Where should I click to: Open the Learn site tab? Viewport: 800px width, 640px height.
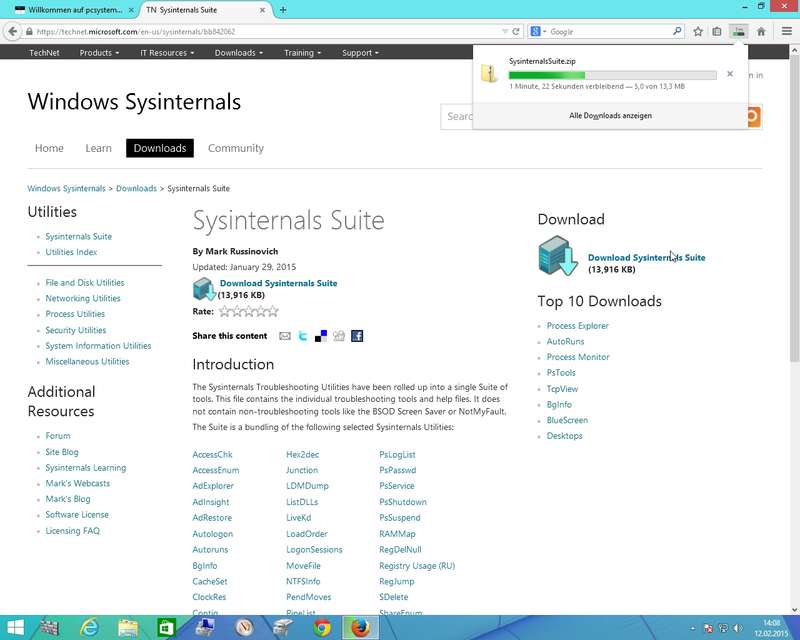pos(98,148)
